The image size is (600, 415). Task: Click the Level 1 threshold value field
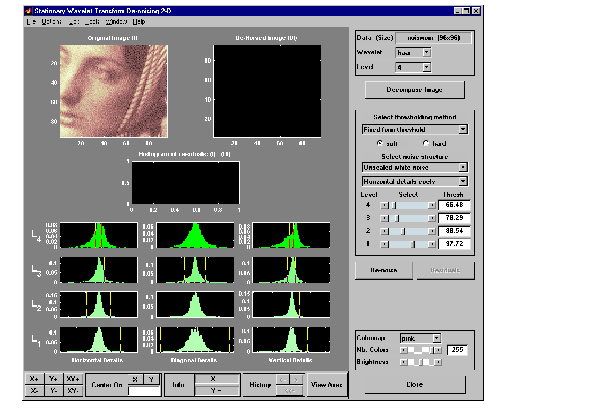point(456,243)
